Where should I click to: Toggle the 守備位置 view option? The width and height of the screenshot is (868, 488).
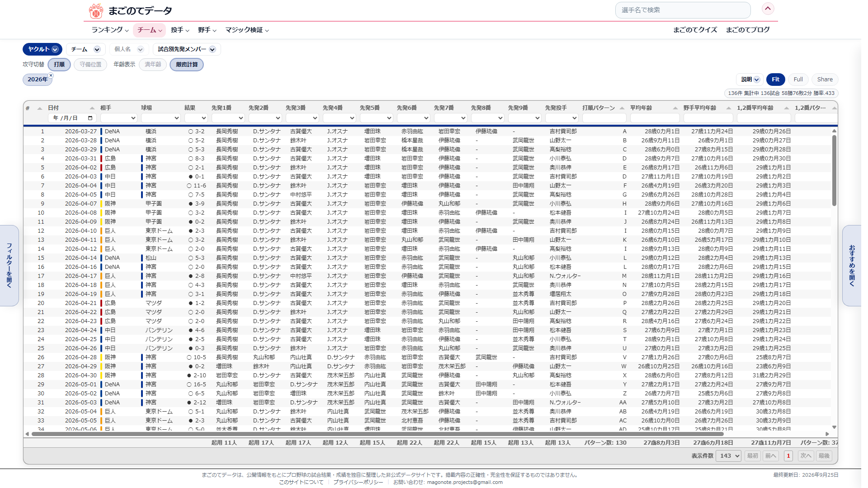[90, 65]
